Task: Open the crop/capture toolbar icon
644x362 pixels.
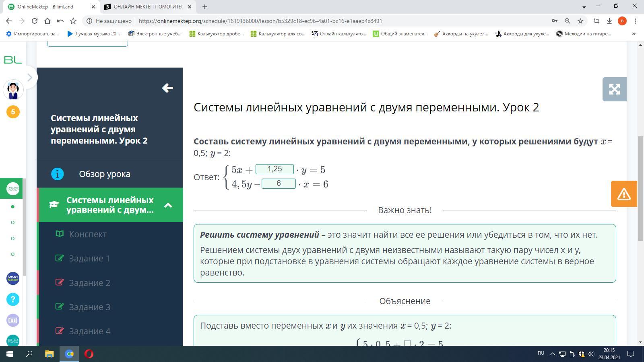Action: click(597, 21)
